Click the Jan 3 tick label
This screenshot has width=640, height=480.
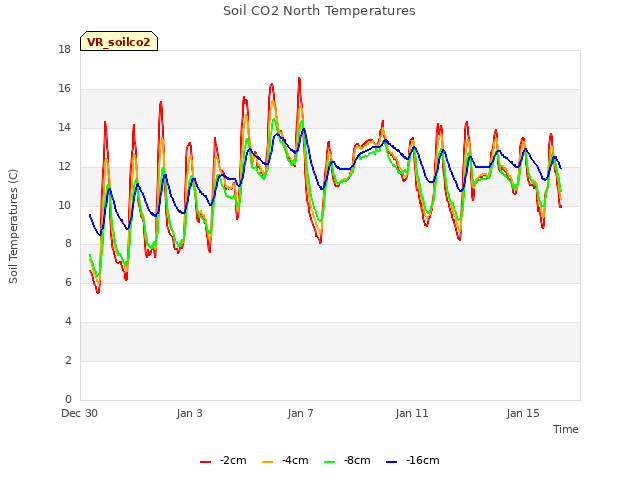pyautogui.click(x=189, y=413)
